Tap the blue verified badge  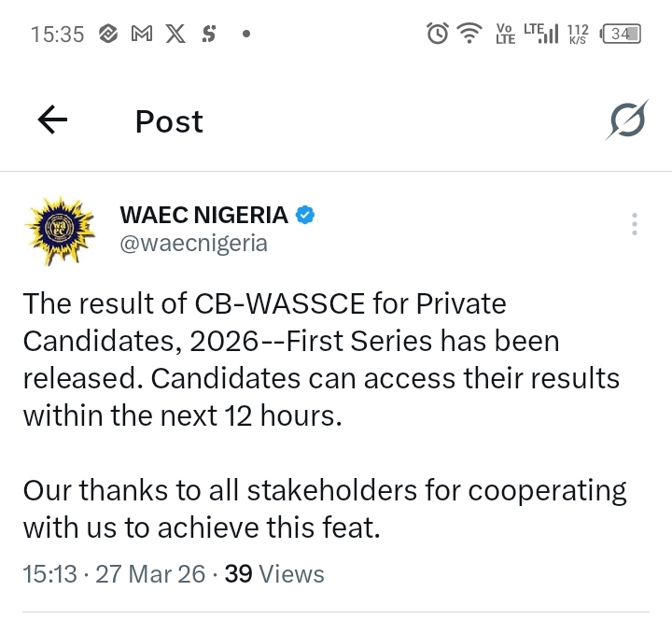305,215
